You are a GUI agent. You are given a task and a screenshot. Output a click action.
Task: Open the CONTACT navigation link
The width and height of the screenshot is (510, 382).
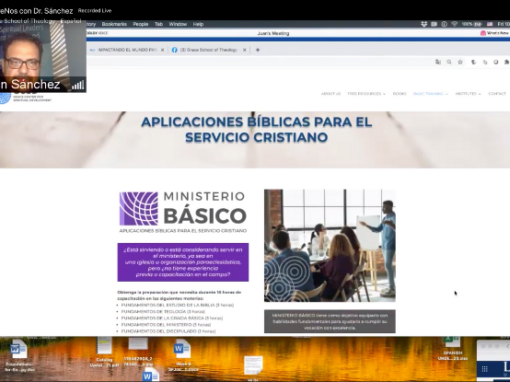click(x=497, y=94)
